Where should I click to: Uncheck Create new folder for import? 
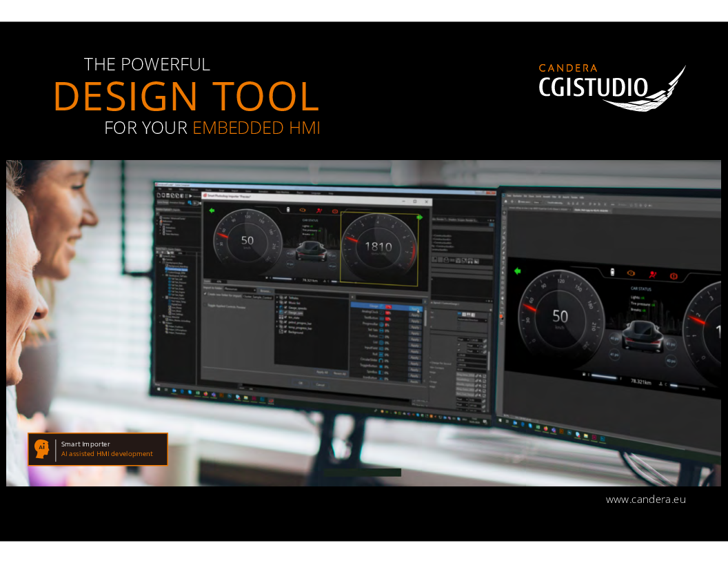(205, 294)
